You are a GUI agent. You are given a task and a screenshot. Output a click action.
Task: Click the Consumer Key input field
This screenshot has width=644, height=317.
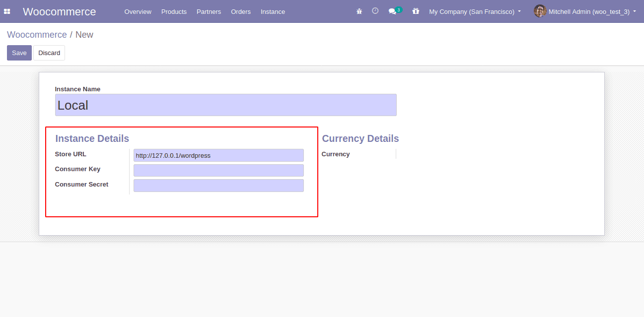218,171
